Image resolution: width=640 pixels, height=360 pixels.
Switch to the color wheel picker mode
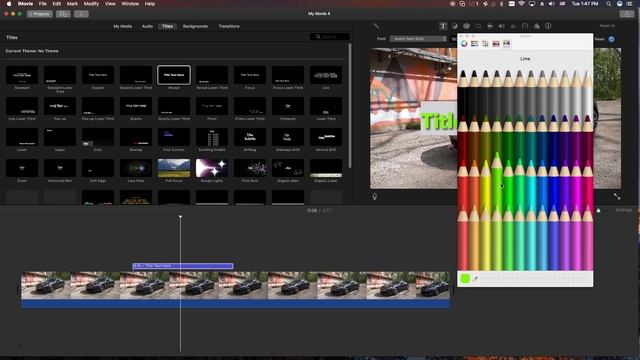tap(464, 44)
